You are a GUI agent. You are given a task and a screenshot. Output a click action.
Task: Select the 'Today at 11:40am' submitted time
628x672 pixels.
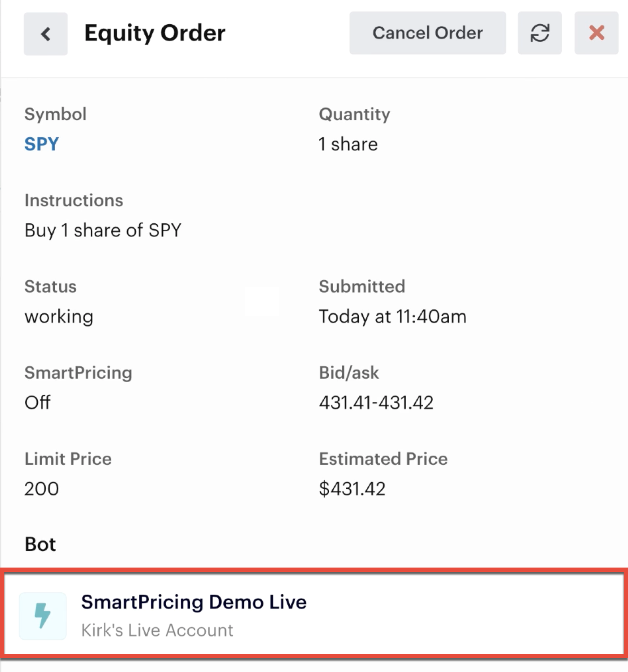pyautogui.click(x=392, y=316)
